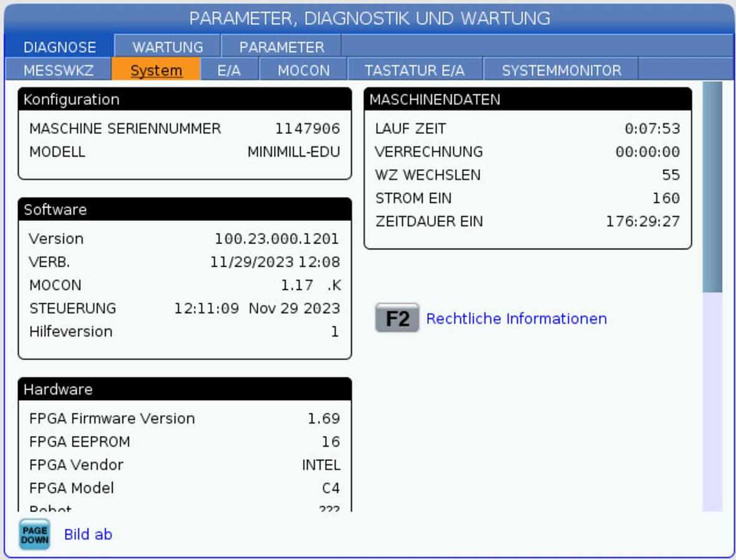Screen dimensions: 736x560
Task: Show the SYSTEMMONITOR sub-tab
Action: pos(561,70)
